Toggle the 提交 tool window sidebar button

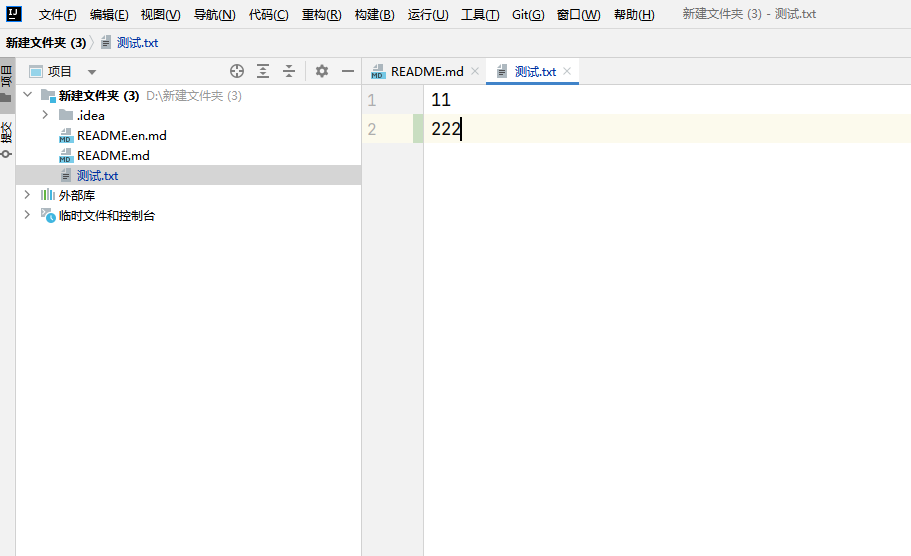tap(7, 138)
